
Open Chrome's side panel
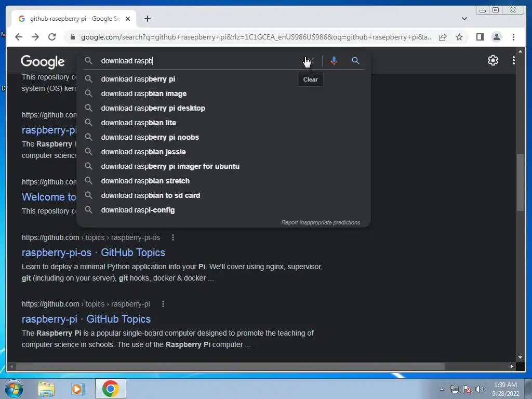(480, 37)
